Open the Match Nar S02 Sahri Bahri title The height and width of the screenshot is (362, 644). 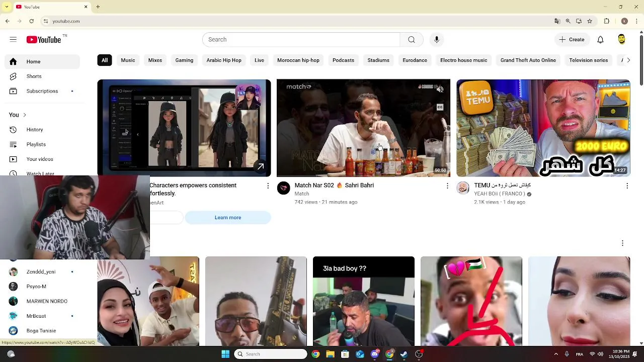click(334, 186)
